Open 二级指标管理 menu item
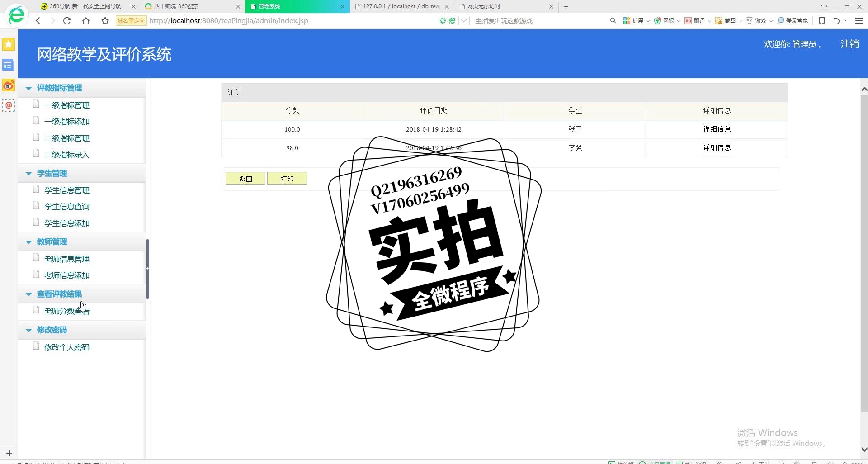Image resolution: width=868 pixels, height=464 pixels. (x=67, y=138)
